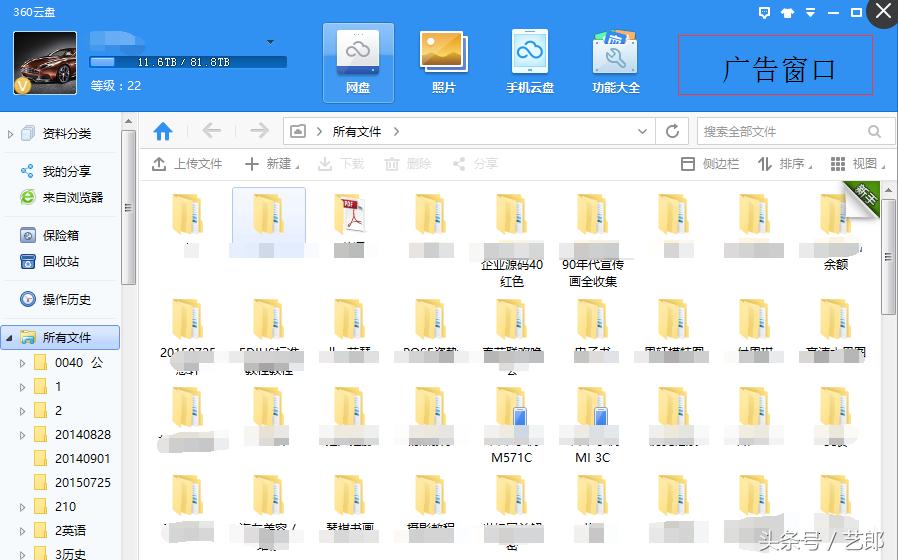
Task: Click the storage usage bar 11.6TB / 81.8TB
Action: 188,62
